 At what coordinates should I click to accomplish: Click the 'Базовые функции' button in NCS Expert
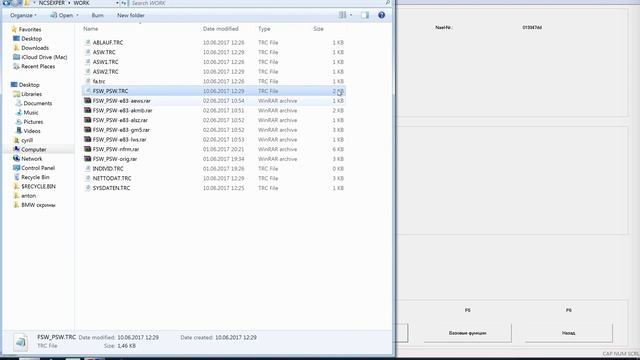point(468,333)
